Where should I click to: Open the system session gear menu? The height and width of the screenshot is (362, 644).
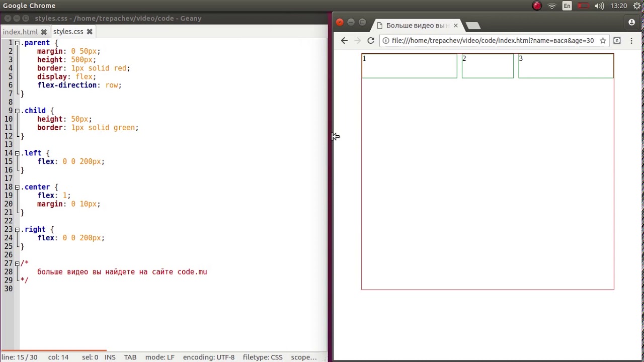pos(637,6)
